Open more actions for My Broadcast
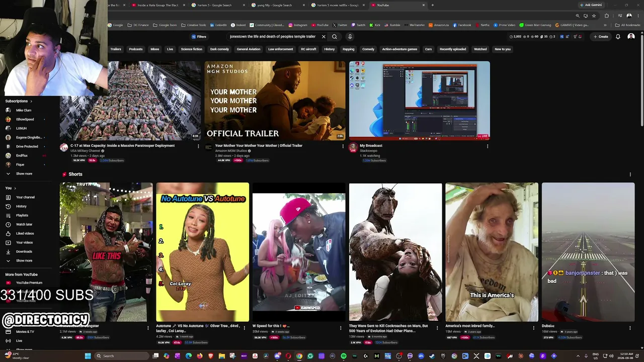The height and width of the screenshot is (362, 644). 488,146
